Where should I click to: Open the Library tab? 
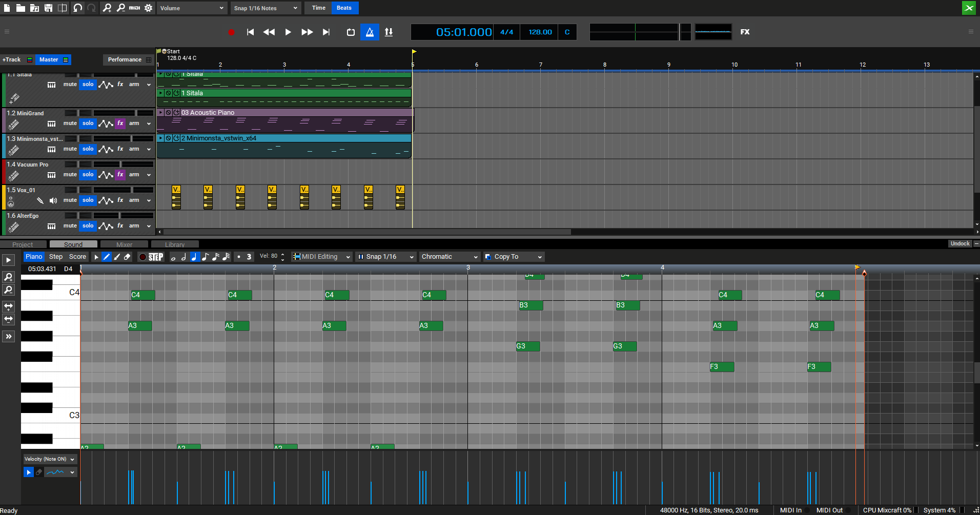pyautogui.click(x=175, y=244)
